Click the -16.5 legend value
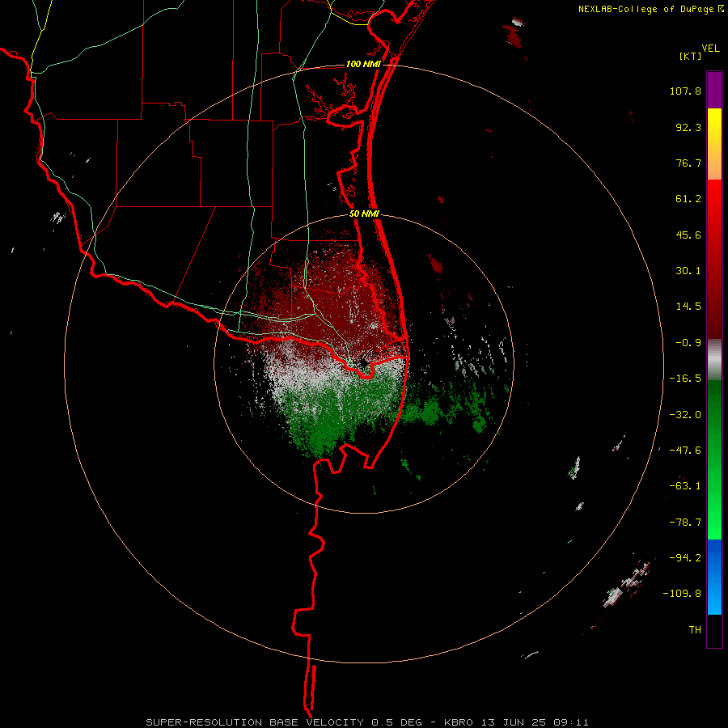Screen dimensions: 728x728 685,379
